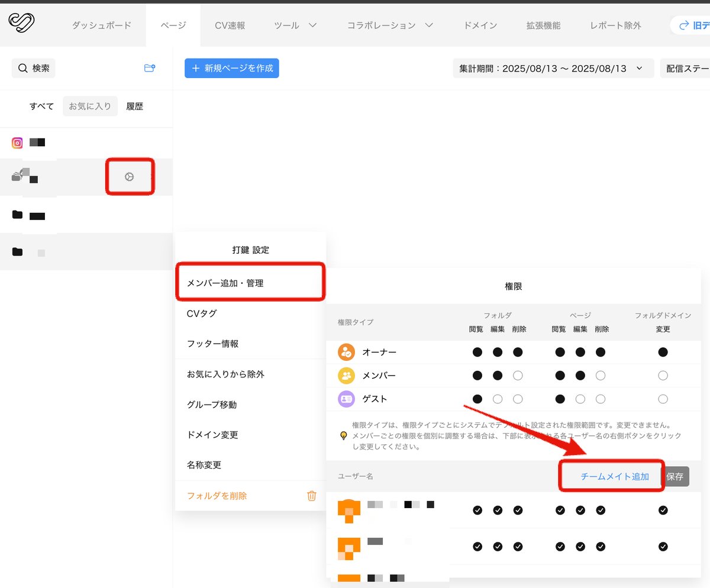Click the lightbulb hint icon
The height and width of the screenshot is (588, 710).
point(343,436)
